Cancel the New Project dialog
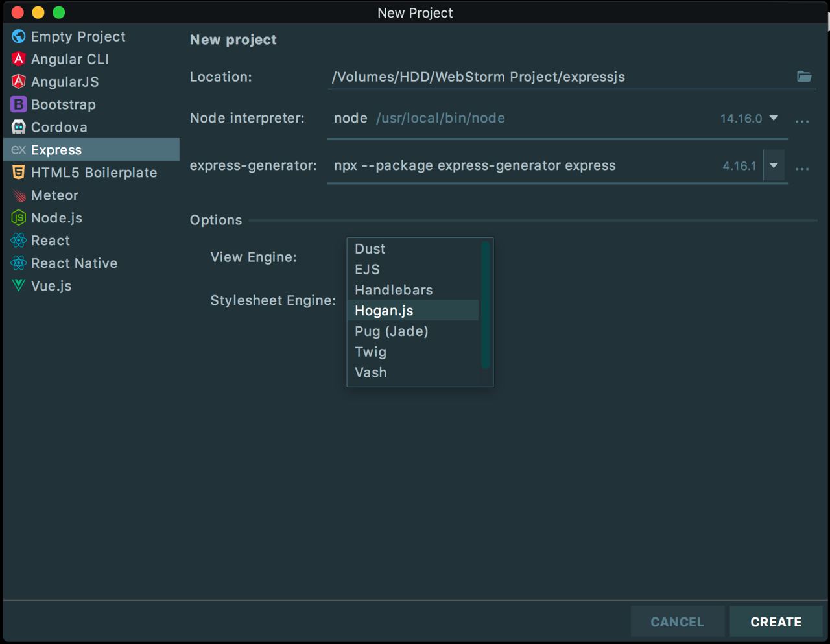 coord(677,622)
